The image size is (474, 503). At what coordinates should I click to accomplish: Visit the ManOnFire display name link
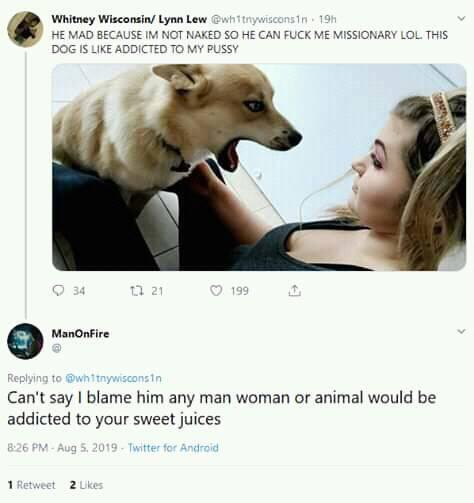tap(80, 333)
